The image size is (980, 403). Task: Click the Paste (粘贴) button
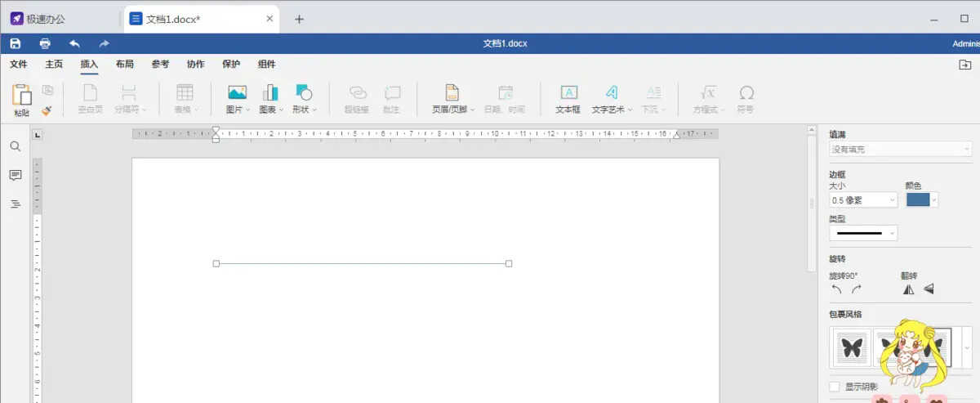pos(22,101)
